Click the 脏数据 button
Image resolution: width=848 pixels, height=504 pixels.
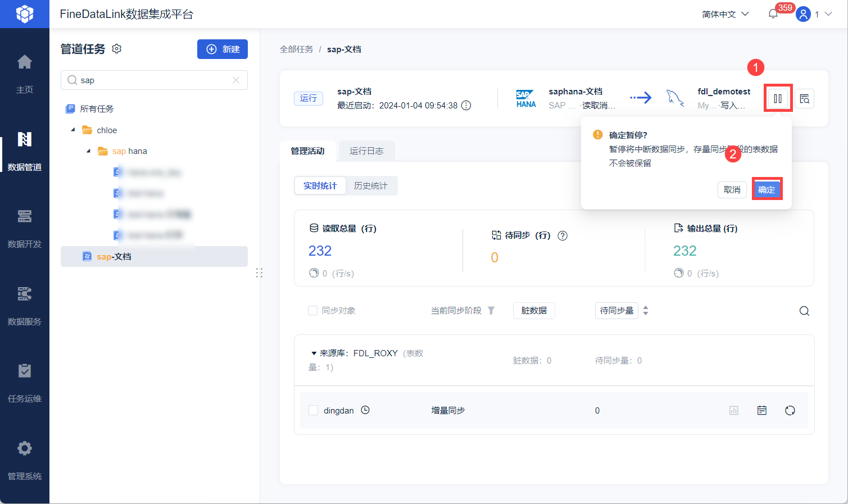pos(534,311)
